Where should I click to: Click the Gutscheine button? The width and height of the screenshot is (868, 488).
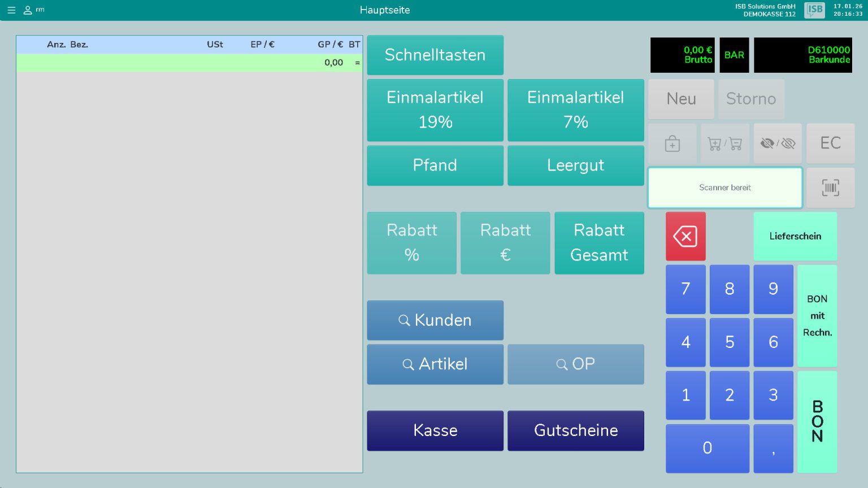click(x=575, y=430)
